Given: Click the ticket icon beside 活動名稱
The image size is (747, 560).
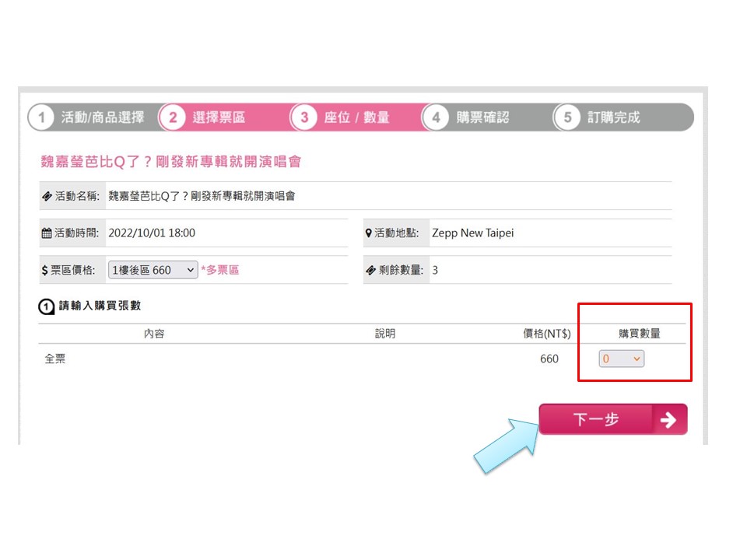Looking at the screenshot, I should click(x=47, y=196).
